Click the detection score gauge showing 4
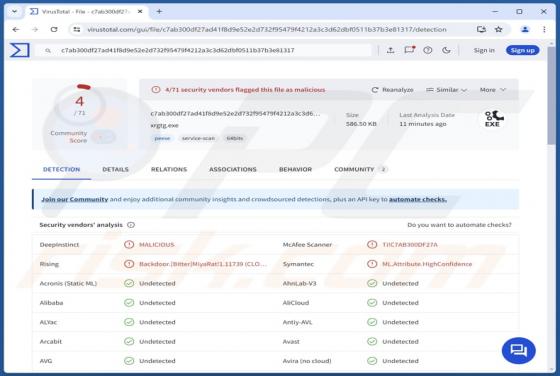 (80, 104)
